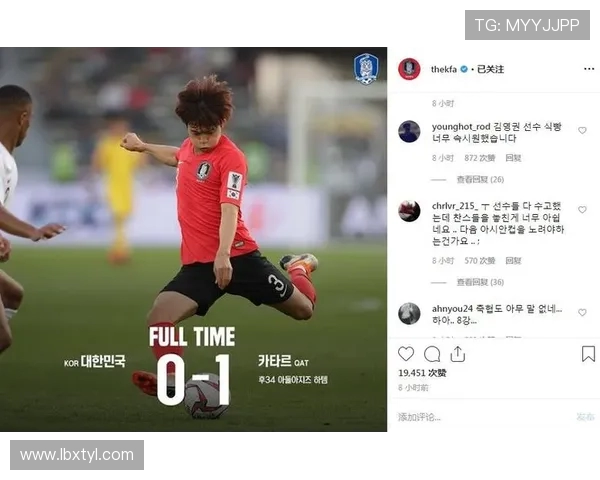The width and height of the screenshot is (600, 480).
Task: Reply to the younghot_rod comment
Action: (x=513, y=158)
